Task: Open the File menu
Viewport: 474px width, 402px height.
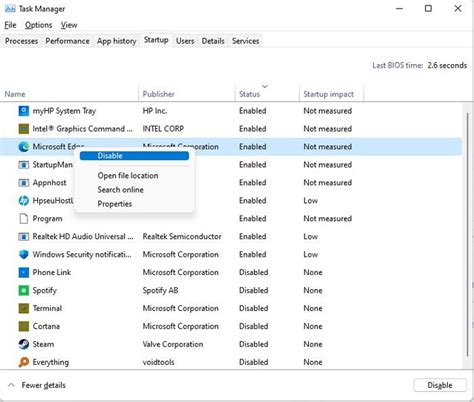Action: [x=10, y=25]
